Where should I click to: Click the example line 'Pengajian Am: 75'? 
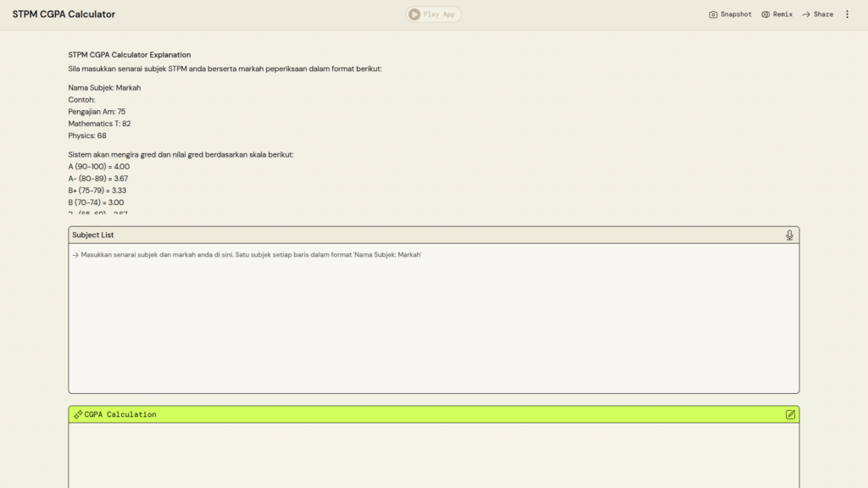coord(97,112)
